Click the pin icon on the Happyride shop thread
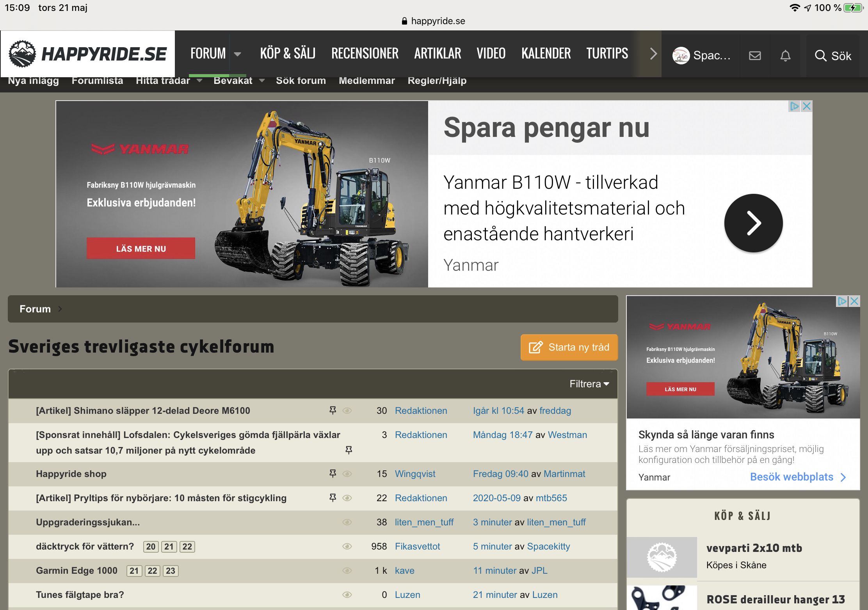The height and width of the screenshot is (610, 868). coord(333,473)
